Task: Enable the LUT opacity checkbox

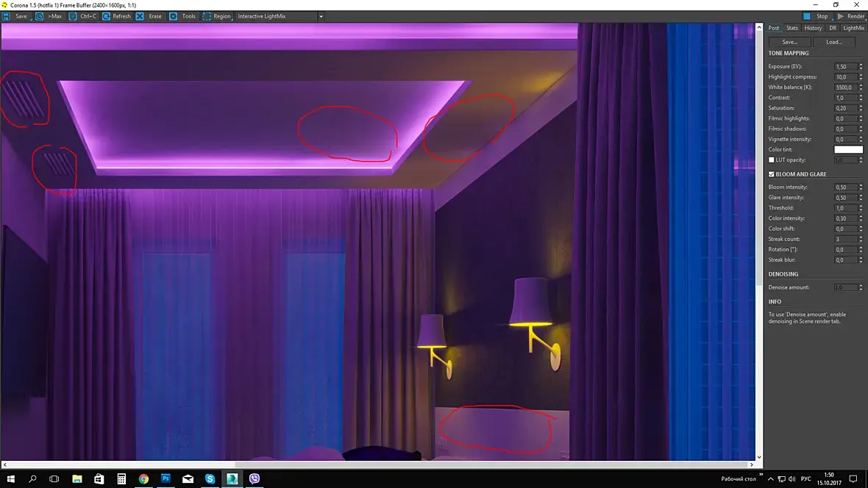Action: click(x=771, y=160)
